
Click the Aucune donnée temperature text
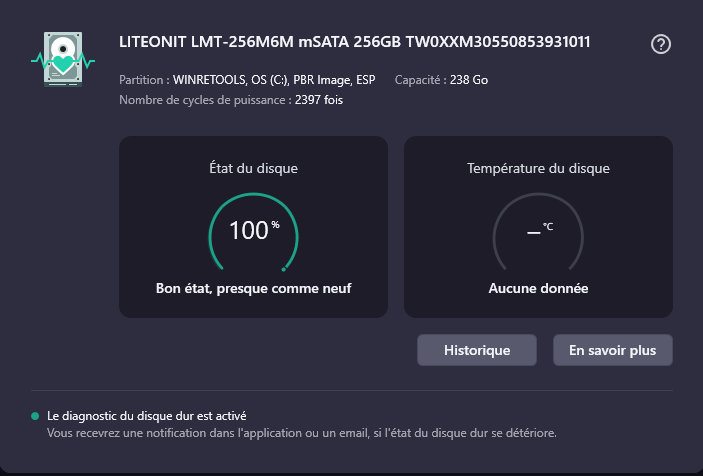pyautogui.click(x=538, y=288)
